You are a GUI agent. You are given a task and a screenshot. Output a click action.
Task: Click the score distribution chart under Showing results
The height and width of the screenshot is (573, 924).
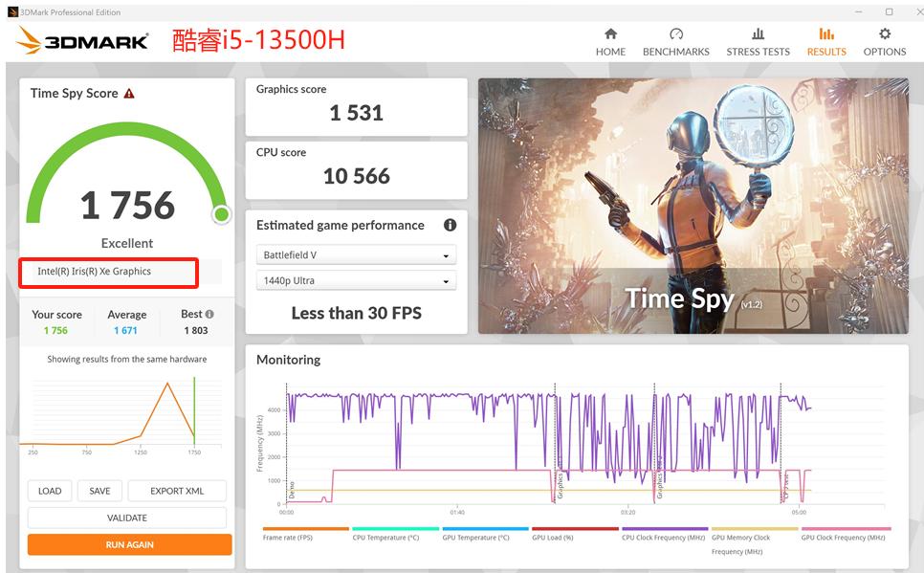[121, 415]
